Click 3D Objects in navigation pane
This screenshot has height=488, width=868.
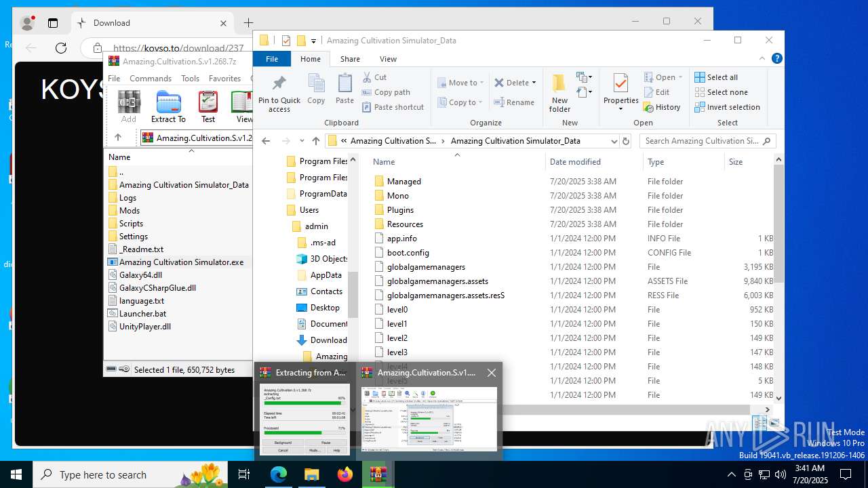pyautogui.click(x=329, y=259)
